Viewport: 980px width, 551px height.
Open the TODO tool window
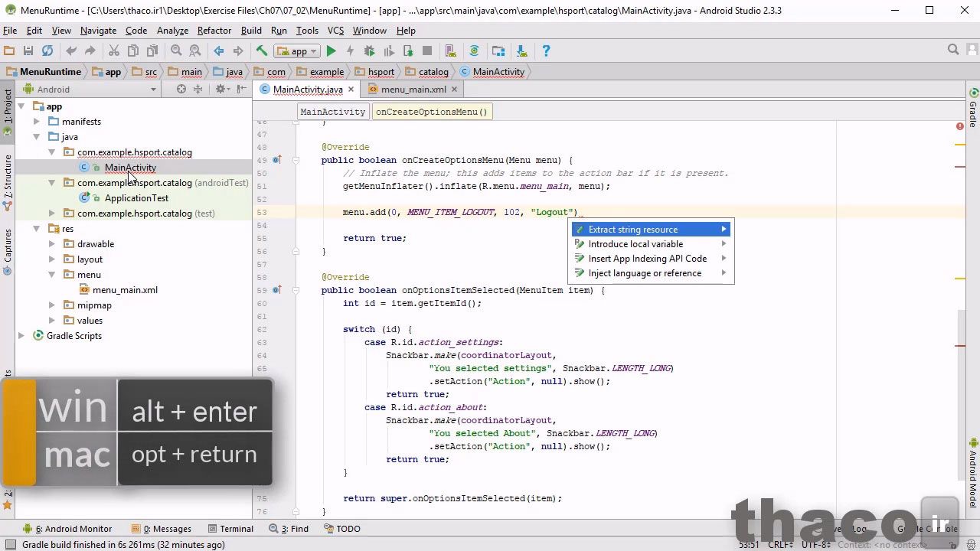[342, 529]
